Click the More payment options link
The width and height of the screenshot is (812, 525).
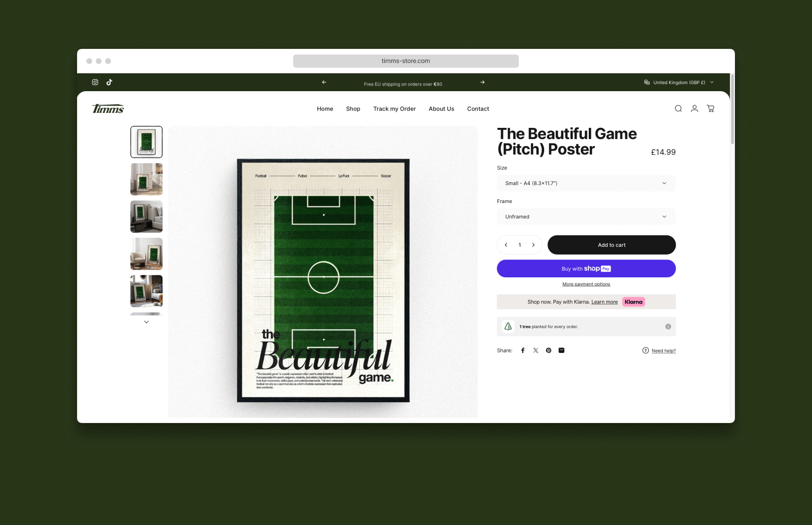pos(586,284)
